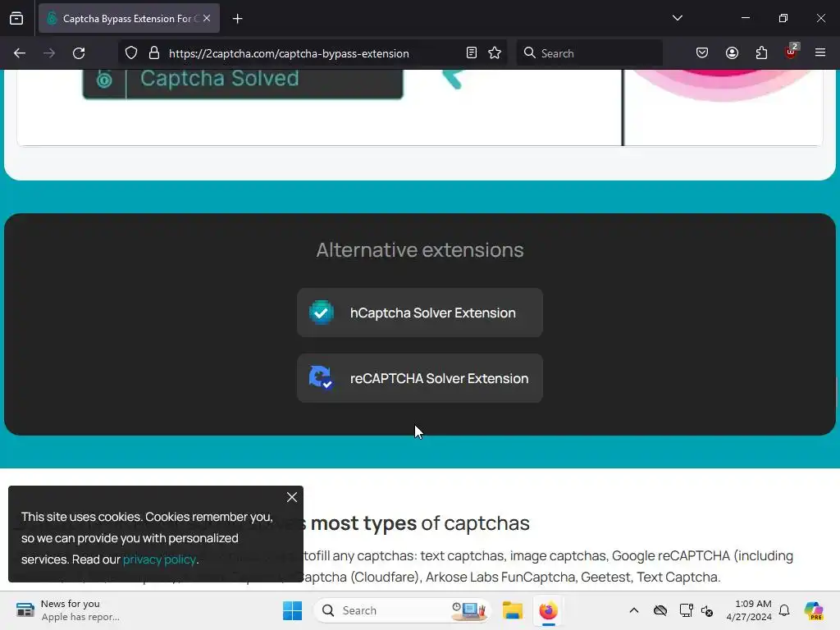840x630 pixels.
Task: Click the Windows taskbar Search box
Action: (402, 610)
